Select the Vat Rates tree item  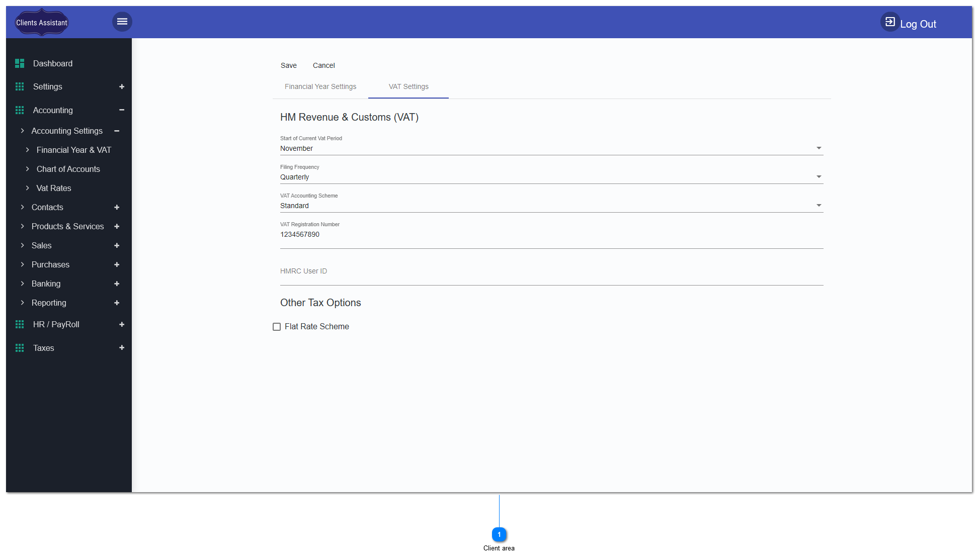click(x=54, y=188)
